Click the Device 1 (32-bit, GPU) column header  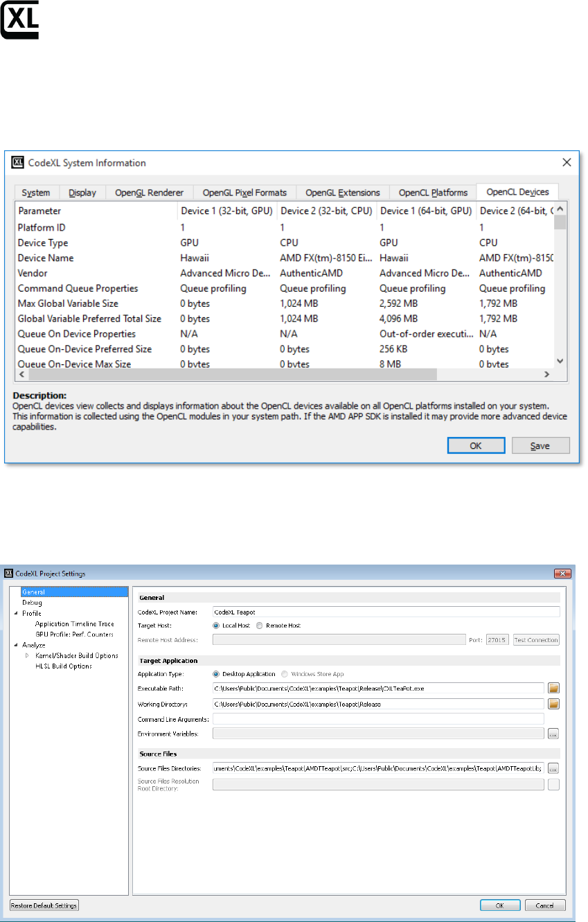pos(226,211)
